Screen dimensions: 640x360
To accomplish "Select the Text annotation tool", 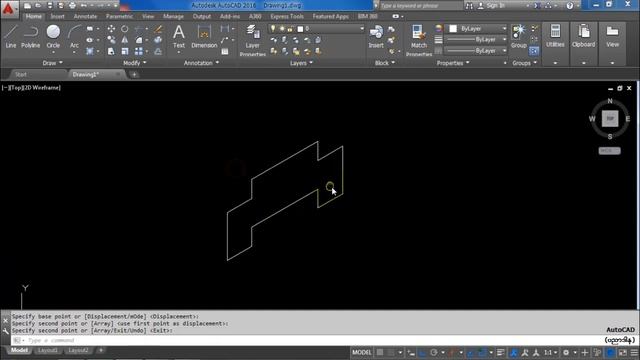I will [x=179, y=36].
